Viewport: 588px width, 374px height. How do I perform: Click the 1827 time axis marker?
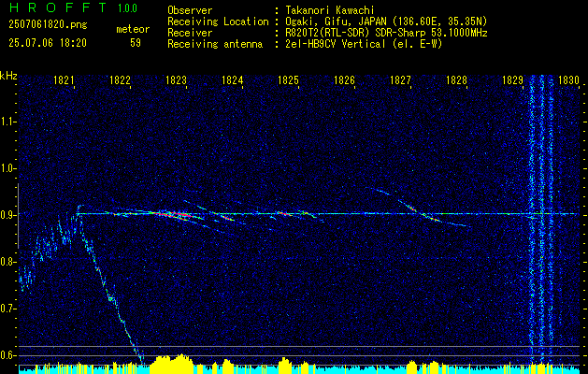pyautogui.click(x=400, y=79)
